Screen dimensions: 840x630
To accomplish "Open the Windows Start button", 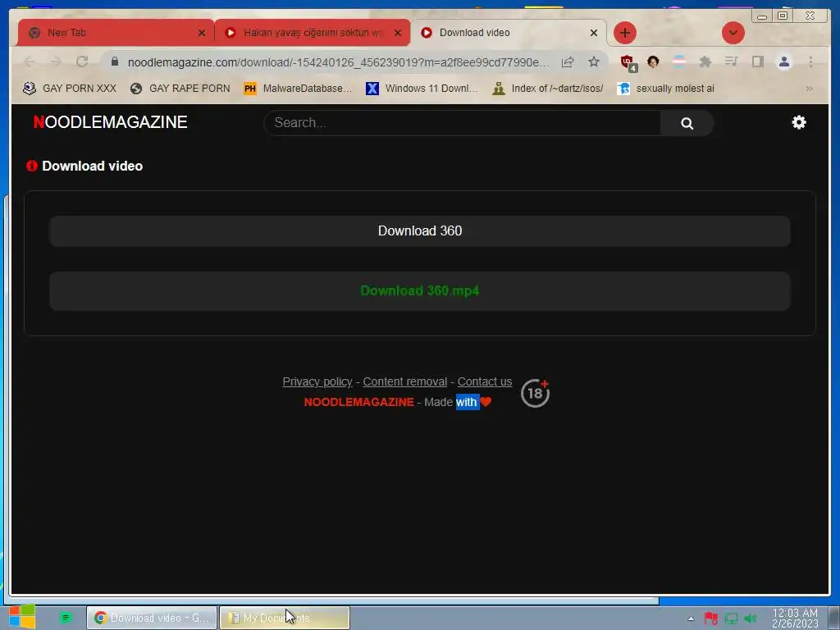I will coord(22,617).
